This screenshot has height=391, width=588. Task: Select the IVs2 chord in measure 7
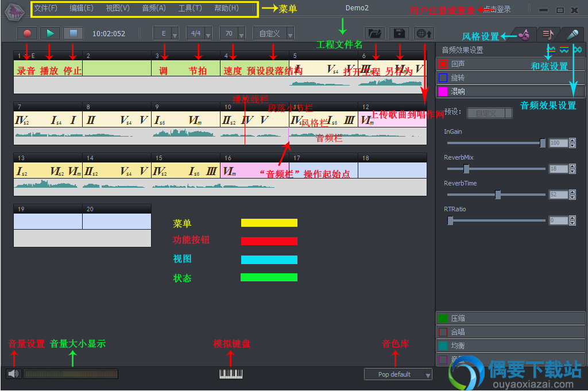pos(22,120)
